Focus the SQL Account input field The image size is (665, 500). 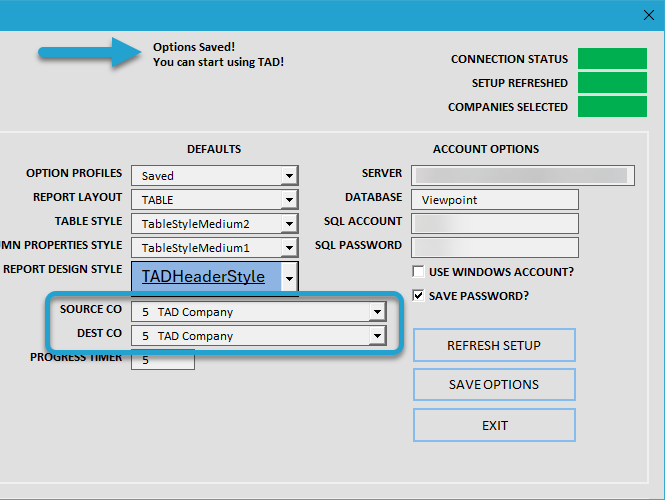(495, 223)
